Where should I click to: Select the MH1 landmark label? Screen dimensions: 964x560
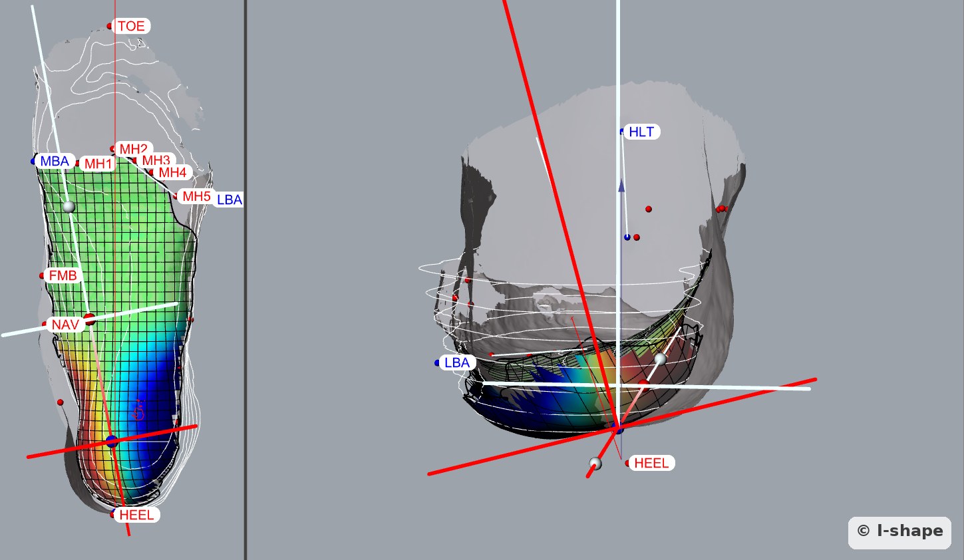98,164
